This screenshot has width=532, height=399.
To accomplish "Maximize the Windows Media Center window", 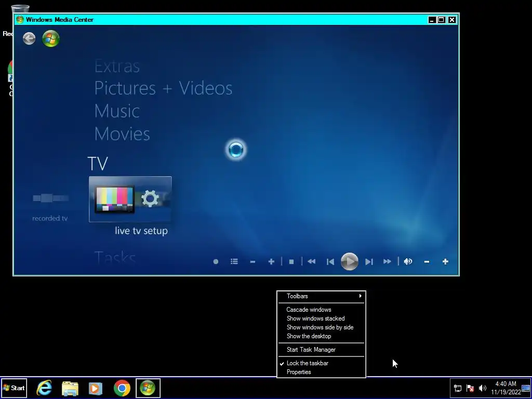I will click(x=442, y=20).
